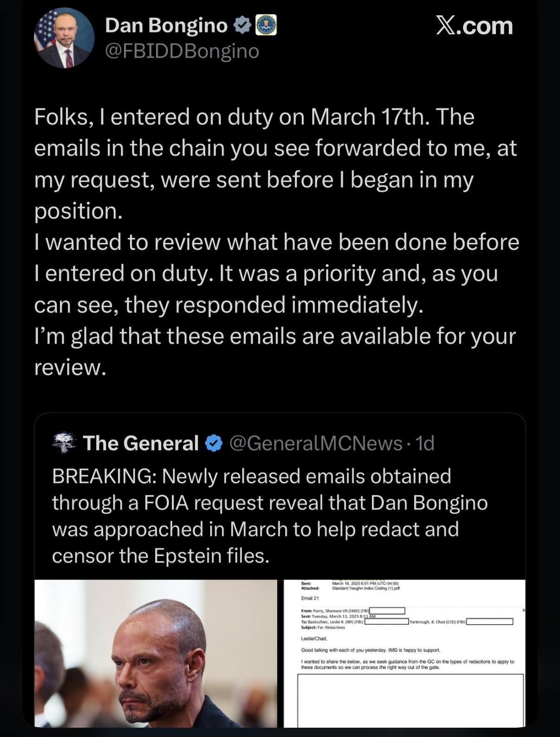This screenshot has width=560, height=737.
Task: Open the Dan Bongino display name
Action: pyautogui.click(x=166, y=26)
